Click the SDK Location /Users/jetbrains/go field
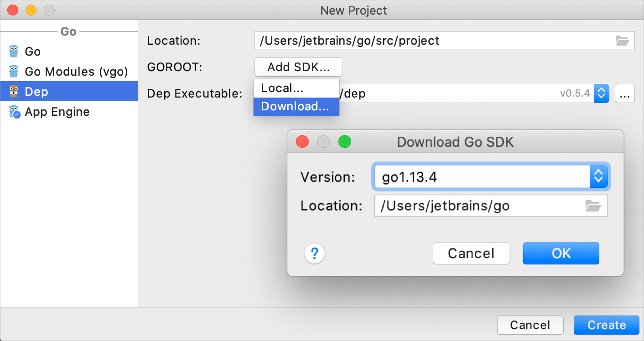Viewport: 644px width, 341px height. click(x=491, y=206)
